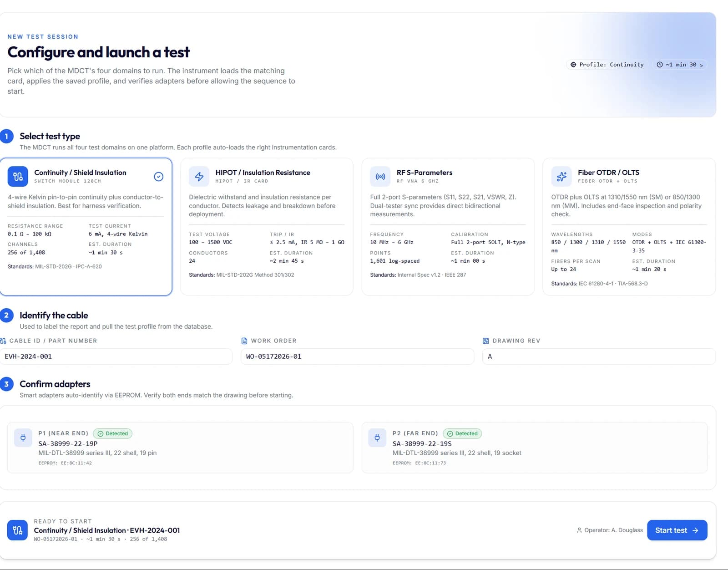Click the Drawing Rev input field
The image size is (728, 570).
tap(599, 356)
